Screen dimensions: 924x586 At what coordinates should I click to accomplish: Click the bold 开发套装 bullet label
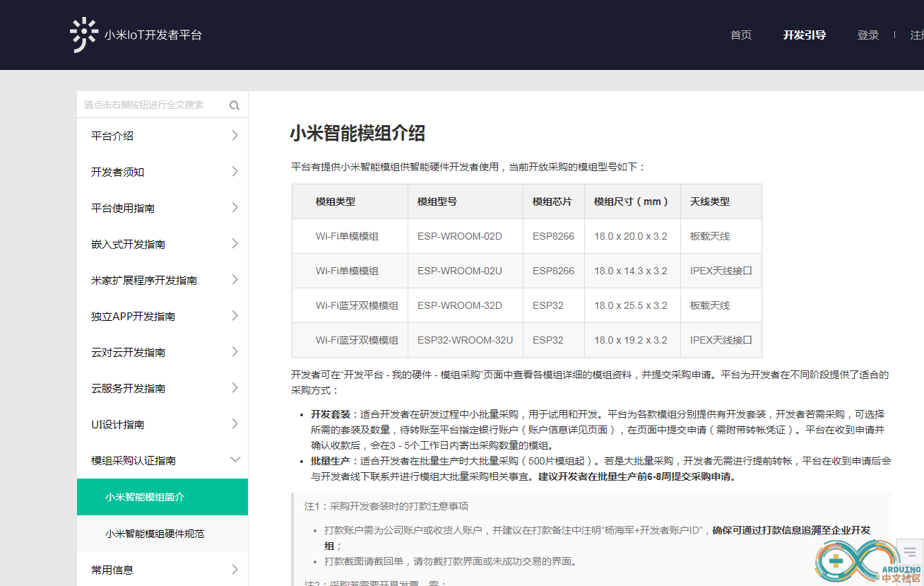331,414
